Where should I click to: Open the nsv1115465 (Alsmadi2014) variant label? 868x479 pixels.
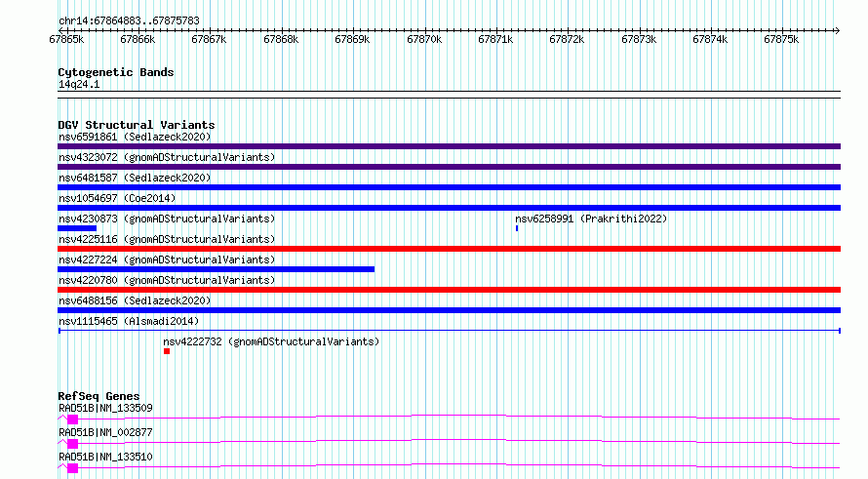129,321
